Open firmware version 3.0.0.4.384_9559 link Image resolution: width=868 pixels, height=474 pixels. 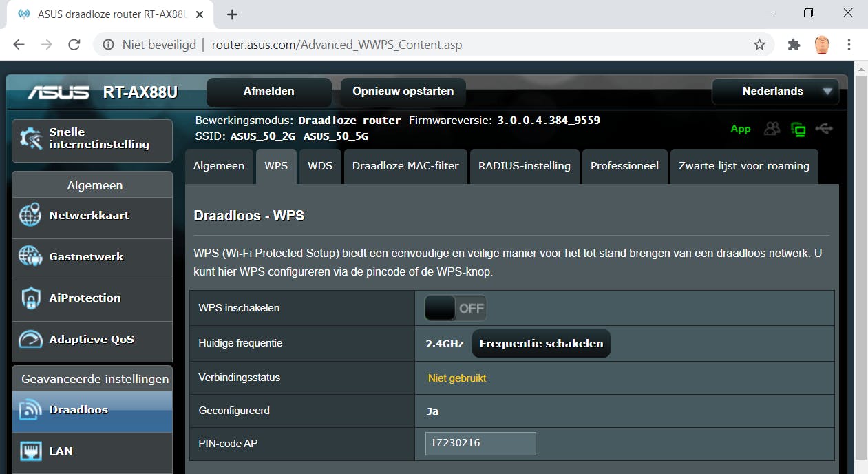(549, 121)
